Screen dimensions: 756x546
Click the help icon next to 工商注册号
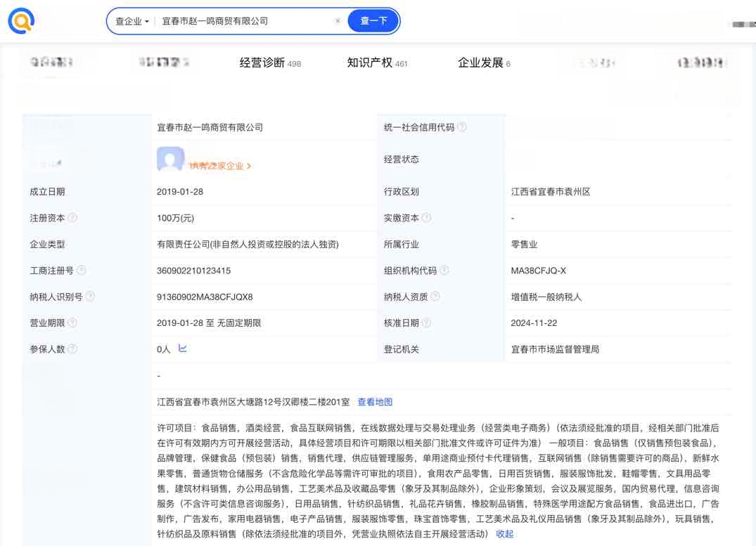coord(82,270)
